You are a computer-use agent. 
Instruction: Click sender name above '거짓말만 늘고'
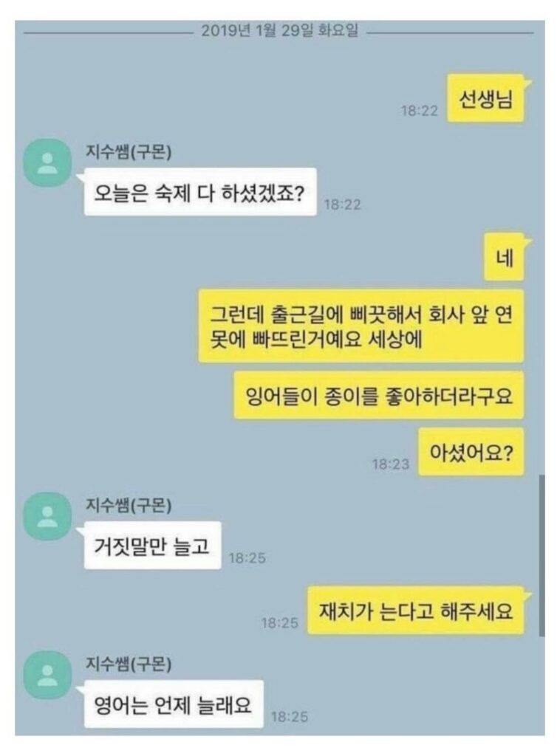(x=129, y=505)
